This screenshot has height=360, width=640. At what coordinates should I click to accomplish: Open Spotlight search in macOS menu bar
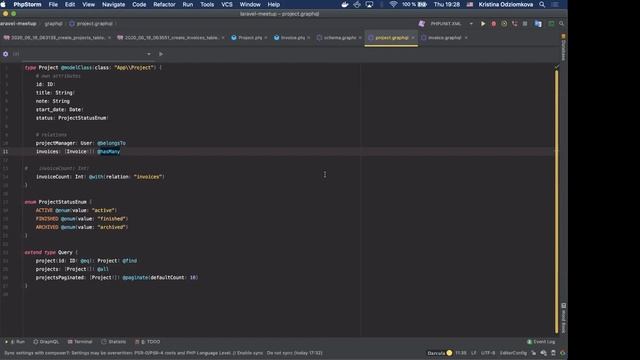[x=542, y=4]
